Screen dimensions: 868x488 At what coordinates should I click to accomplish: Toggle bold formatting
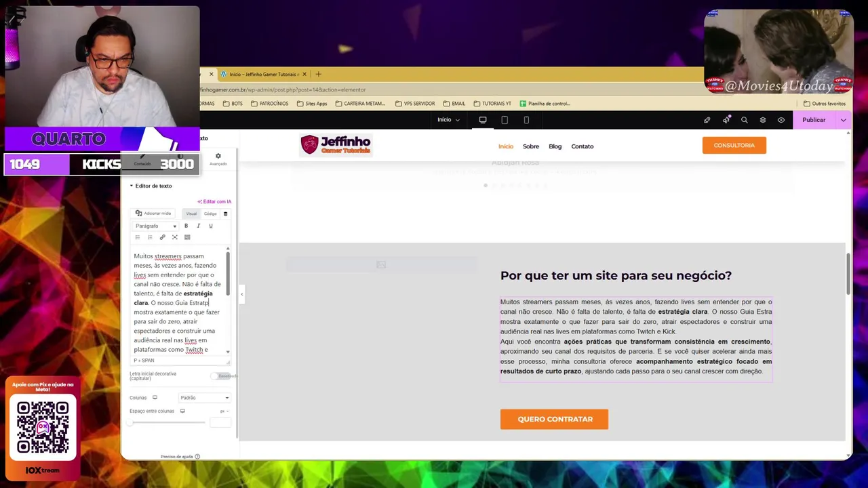[186, 226]
